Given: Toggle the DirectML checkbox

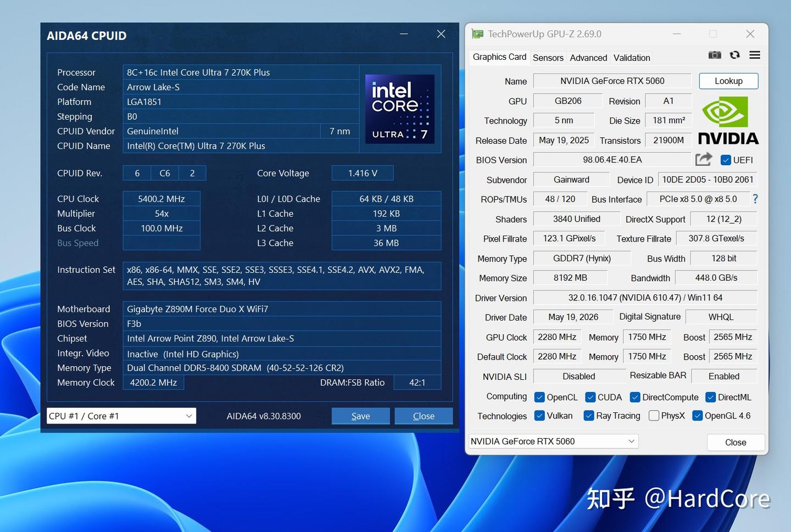Looking at the screenshot, I should click(710, 397).
